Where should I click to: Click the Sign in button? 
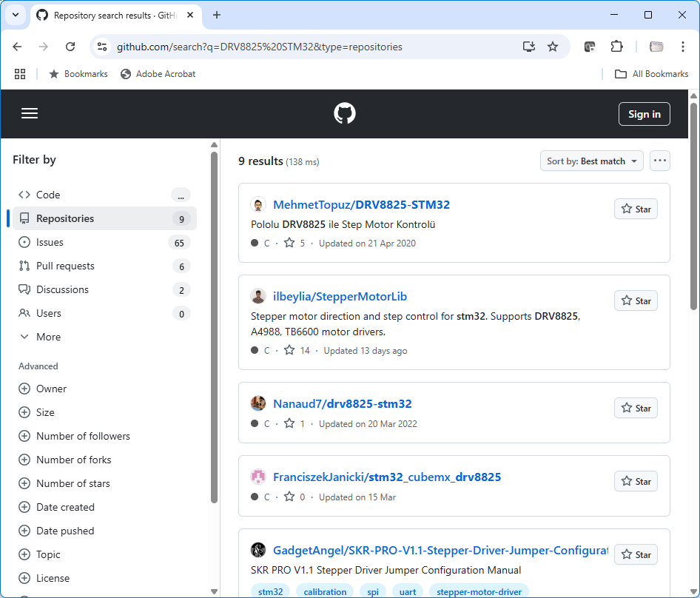coord(645,114)
